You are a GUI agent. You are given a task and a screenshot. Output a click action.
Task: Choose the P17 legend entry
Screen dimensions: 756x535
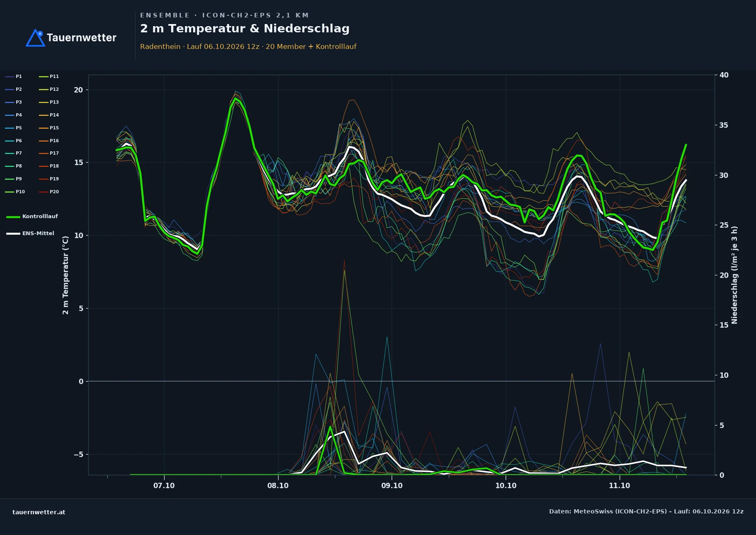pyautogui.click(x=49, y=153)
